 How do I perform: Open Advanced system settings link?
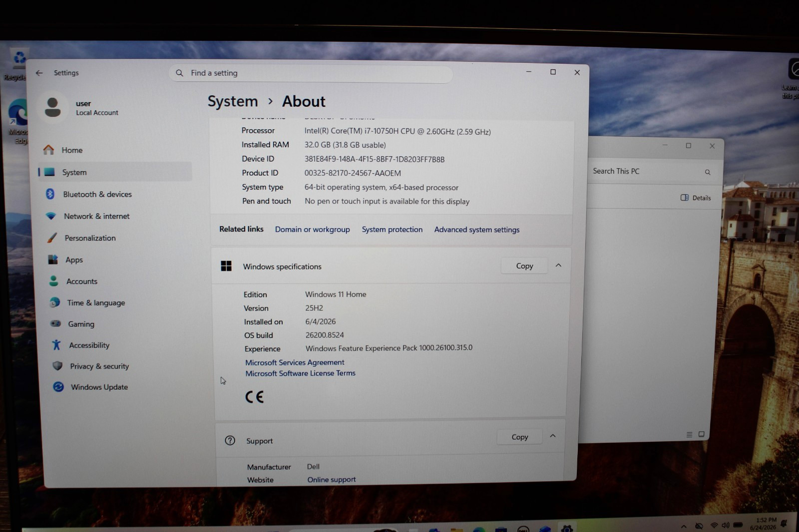click(477, 230)
